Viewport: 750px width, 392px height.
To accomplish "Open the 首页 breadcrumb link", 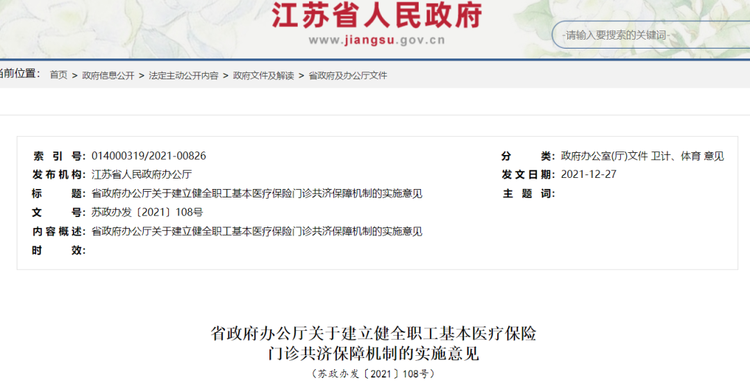I will [58, 76].
